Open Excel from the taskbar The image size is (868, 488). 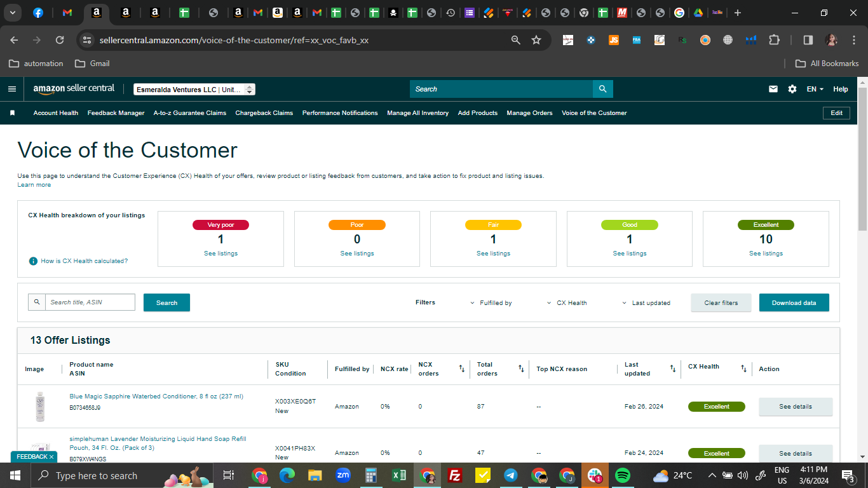pyautogui.click(x=399, y=475)
